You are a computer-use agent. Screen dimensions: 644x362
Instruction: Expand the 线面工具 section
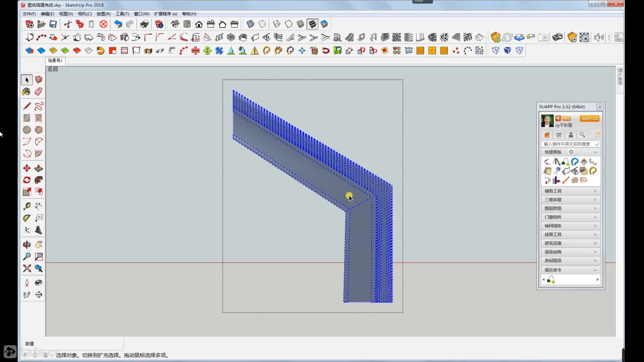(571, 234)
